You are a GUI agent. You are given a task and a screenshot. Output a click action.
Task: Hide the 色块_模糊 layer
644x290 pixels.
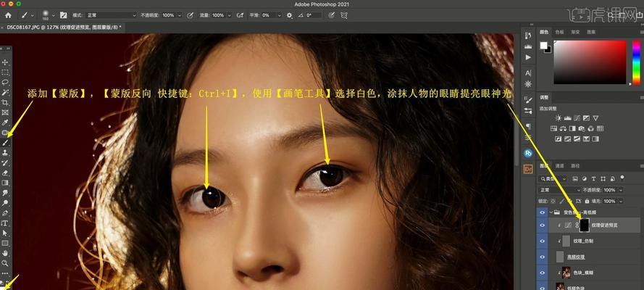coord(542,273)
